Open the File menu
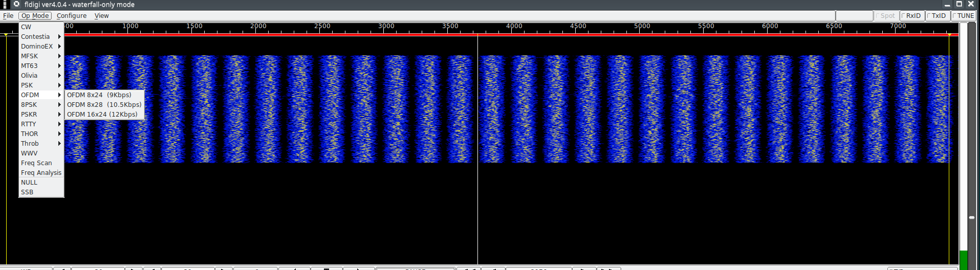 coord(8,16)
